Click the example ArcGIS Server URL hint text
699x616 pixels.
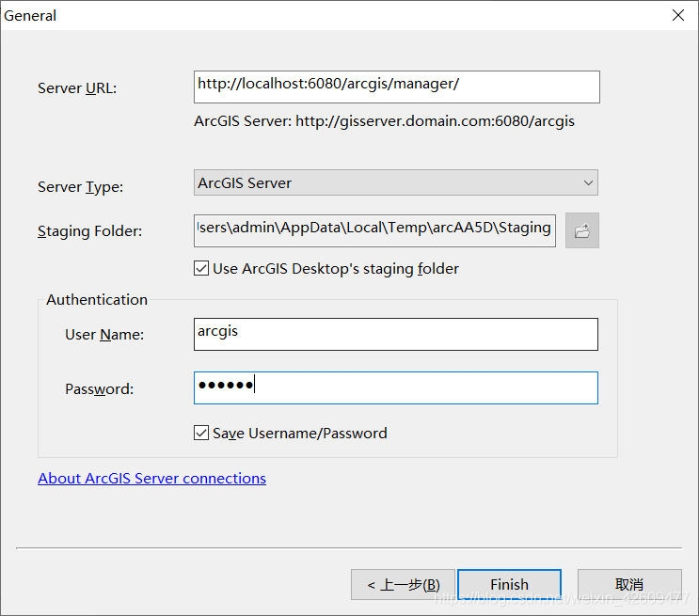(x=384, y=121)
